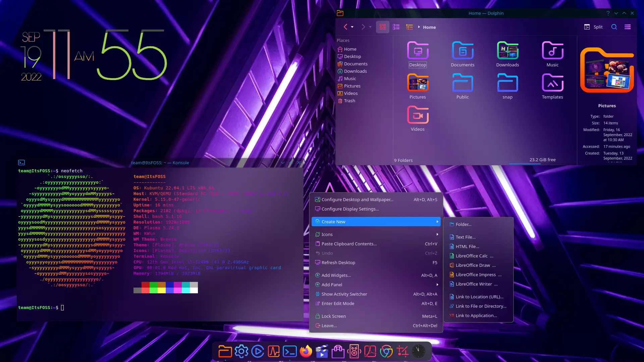644x362 pixels.
Task: Click the terminal icon in the taskbar
Action: point(290,351)
